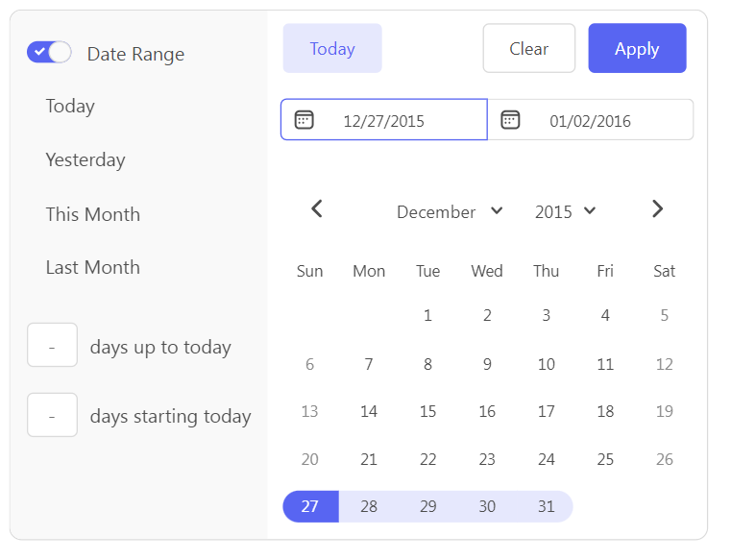Screen dimensions: 731x560
Task: Click the days starting today box
Action: point(52,415)
